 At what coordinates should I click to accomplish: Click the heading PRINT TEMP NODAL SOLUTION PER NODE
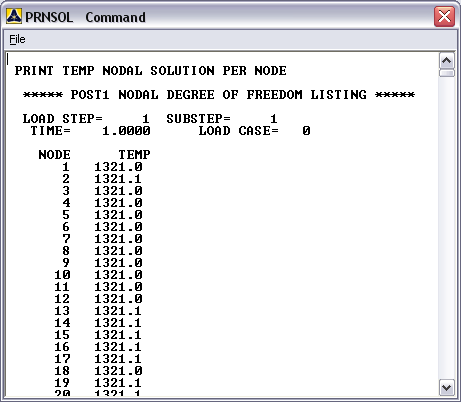pyautogui.click(x=150, y=71)
